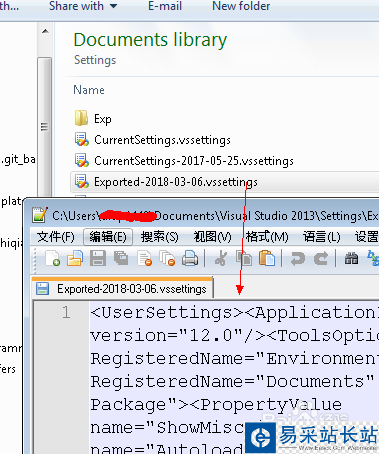379x454 pixels.
Task: Close the current document with the Close icon
Action: coord(145,259)
